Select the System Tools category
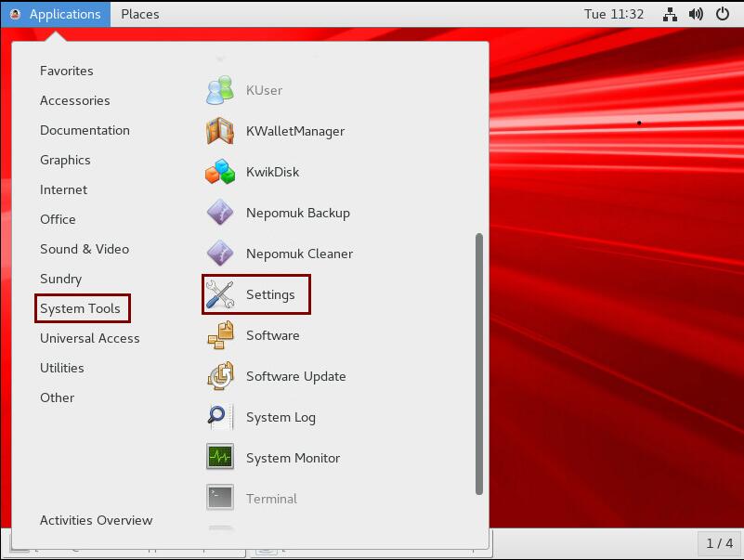 click(80, 308)
